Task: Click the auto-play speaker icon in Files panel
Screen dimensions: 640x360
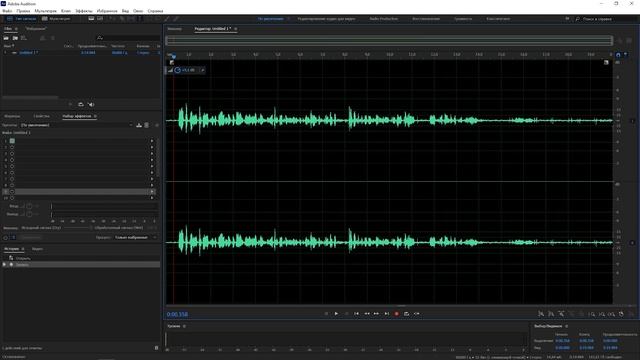Action: pyautogui.click(x=91, y=104)
